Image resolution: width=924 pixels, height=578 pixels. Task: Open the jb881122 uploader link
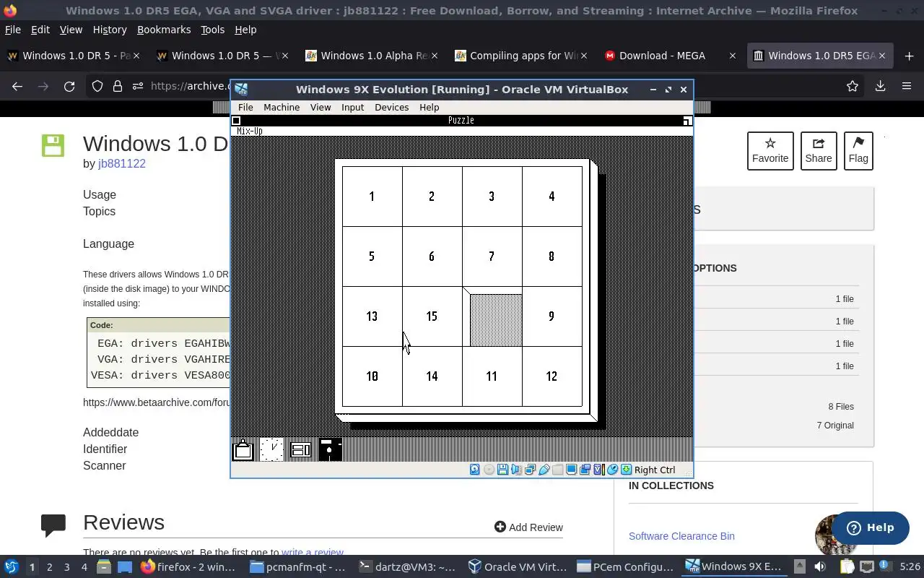click(122, 163)
